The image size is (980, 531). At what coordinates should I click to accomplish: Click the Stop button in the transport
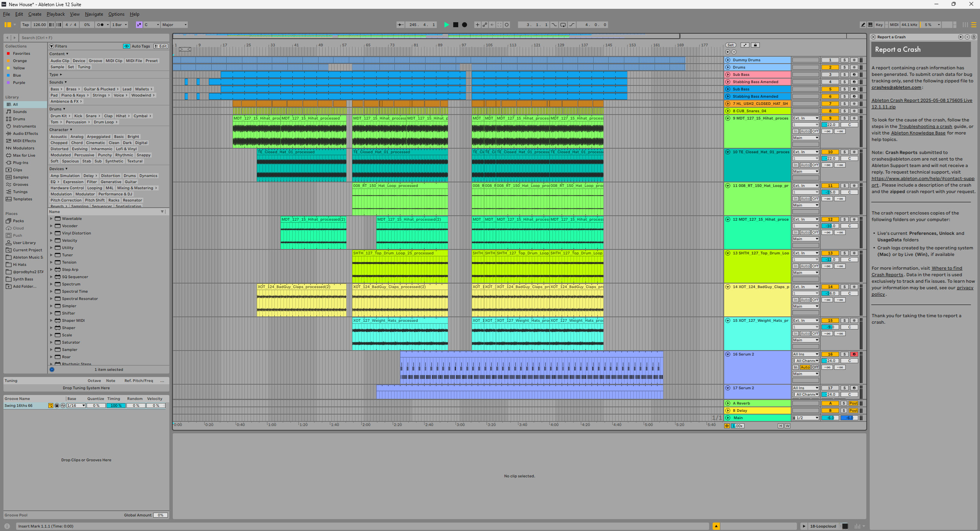tap(456, 25)
